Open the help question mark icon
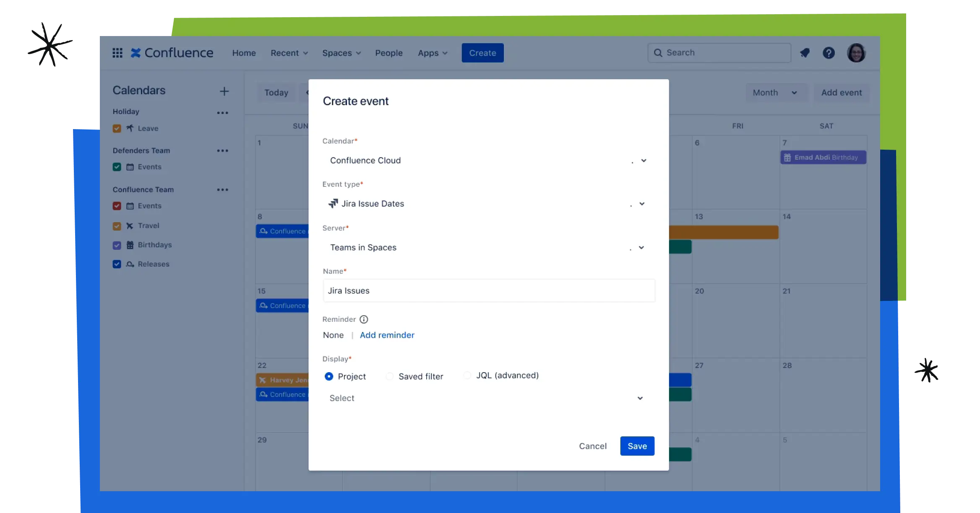This screenshot has width=980, height=513. (829, 53)
